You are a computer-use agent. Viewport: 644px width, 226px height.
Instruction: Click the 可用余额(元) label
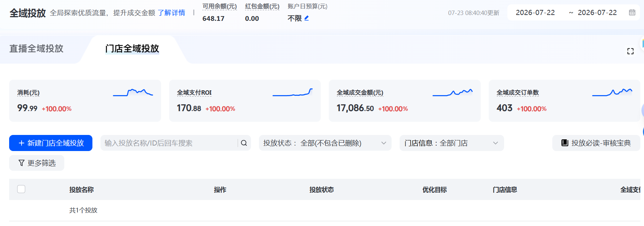(x=220, y=7)
